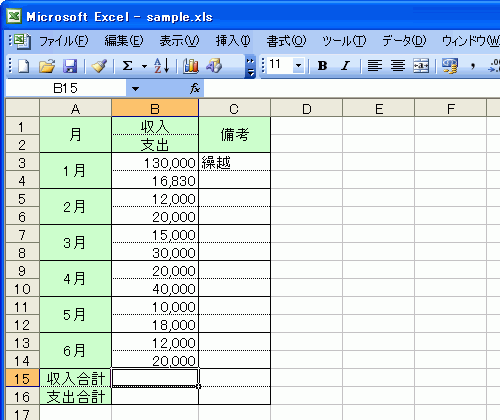
Task: Select the 2月 merged cell
Action: coord(76,207)
